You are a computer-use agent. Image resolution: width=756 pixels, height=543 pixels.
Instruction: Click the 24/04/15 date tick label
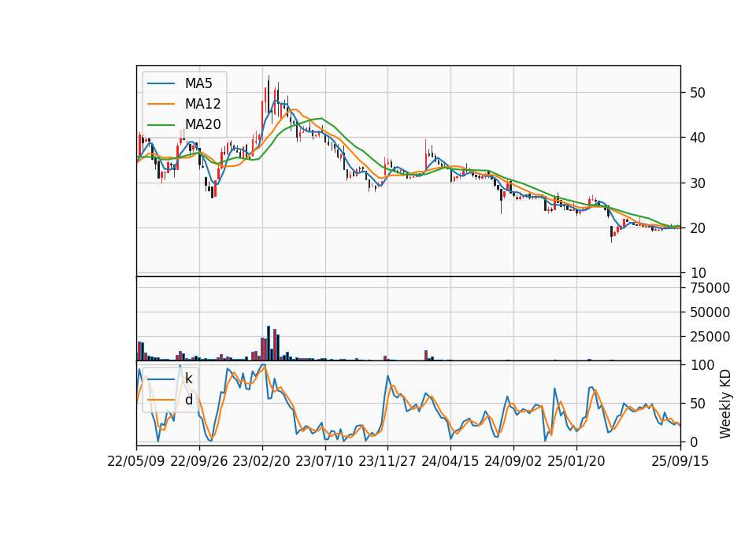(x=450, y=461)
